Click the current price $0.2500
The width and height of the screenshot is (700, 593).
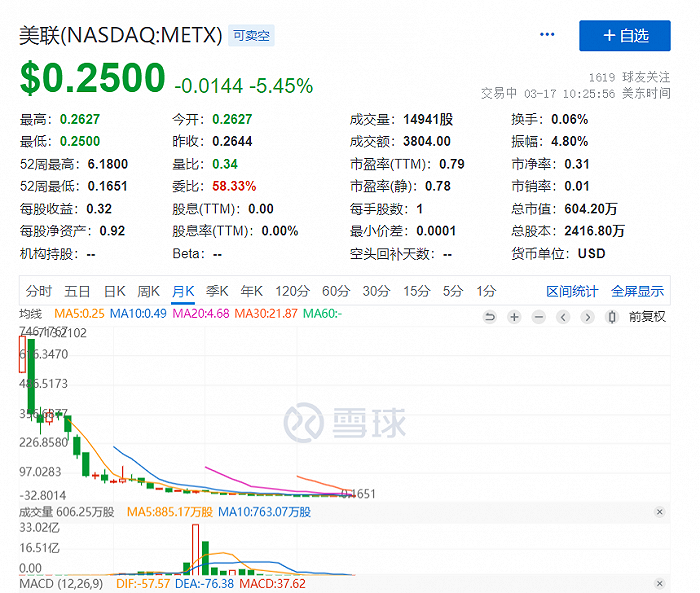(92, 78)
